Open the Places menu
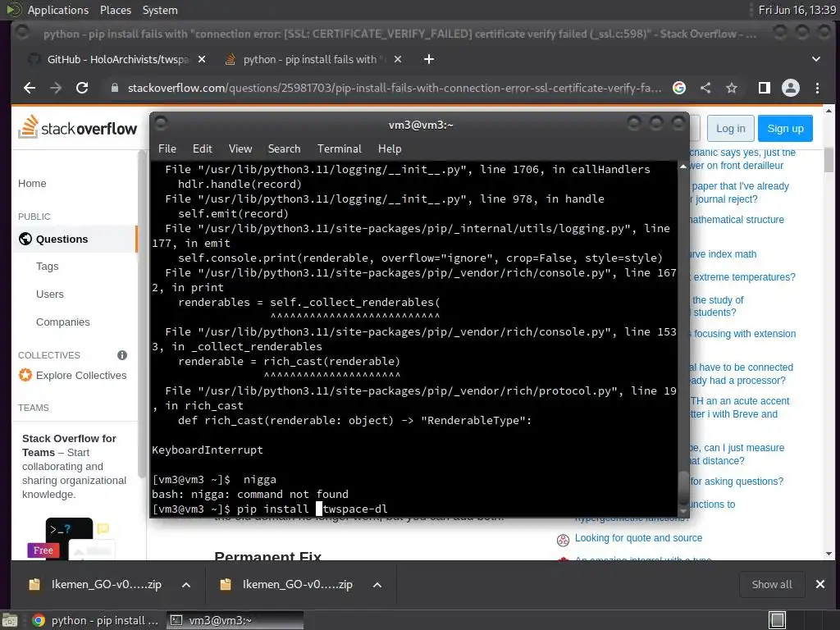The width and height of the screenshot is (840, 630). 115,10
